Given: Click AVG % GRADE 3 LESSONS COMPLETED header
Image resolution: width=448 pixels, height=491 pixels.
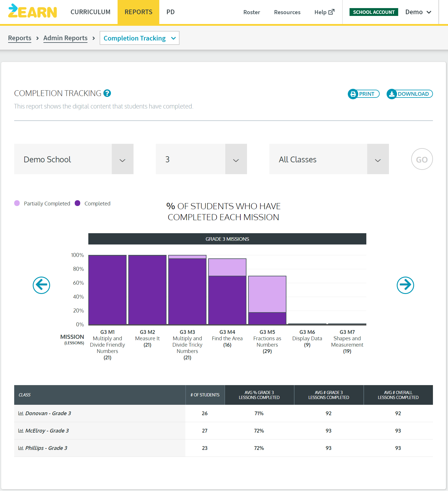Looking at the screenshot, I should point(259,395).
